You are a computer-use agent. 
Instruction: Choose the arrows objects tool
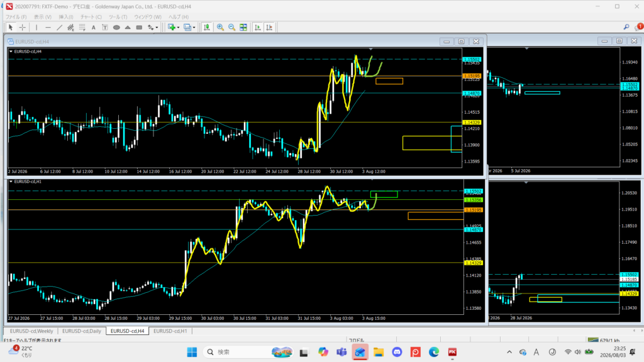[x=151, y=28]
